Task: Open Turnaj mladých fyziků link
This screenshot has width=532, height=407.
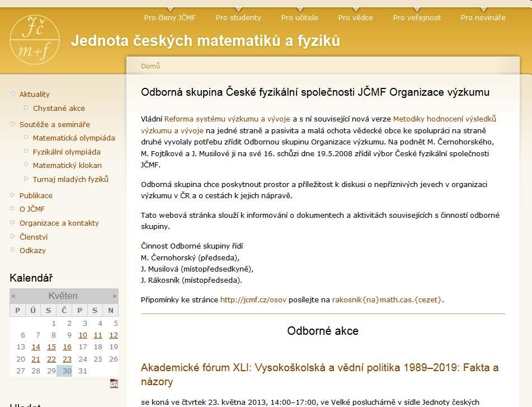Action: [x=70, y=179]
